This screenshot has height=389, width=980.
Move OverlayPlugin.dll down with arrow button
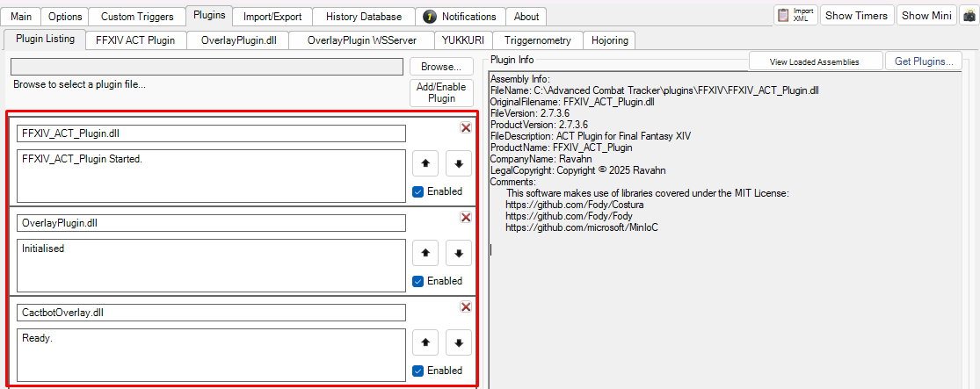tap(459, 253)
